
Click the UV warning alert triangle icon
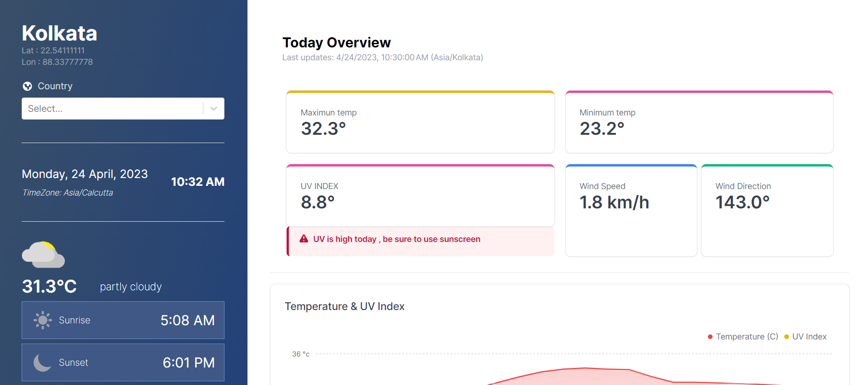pos(303,239)
